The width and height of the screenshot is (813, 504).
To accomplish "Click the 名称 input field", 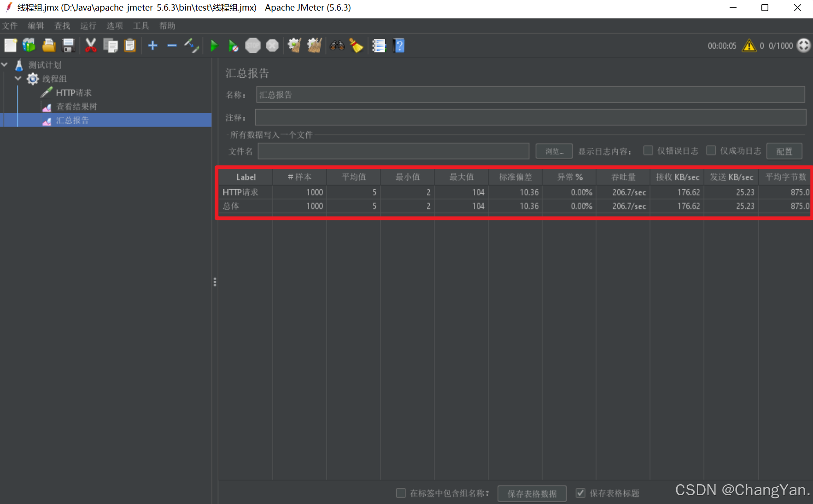I will point(530,94).
